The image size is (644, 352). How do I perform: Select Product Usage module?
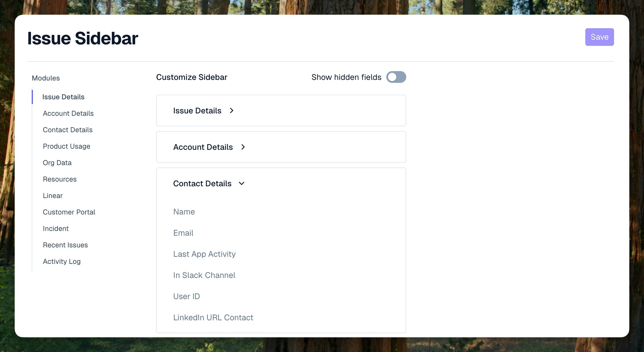(66, 146)
